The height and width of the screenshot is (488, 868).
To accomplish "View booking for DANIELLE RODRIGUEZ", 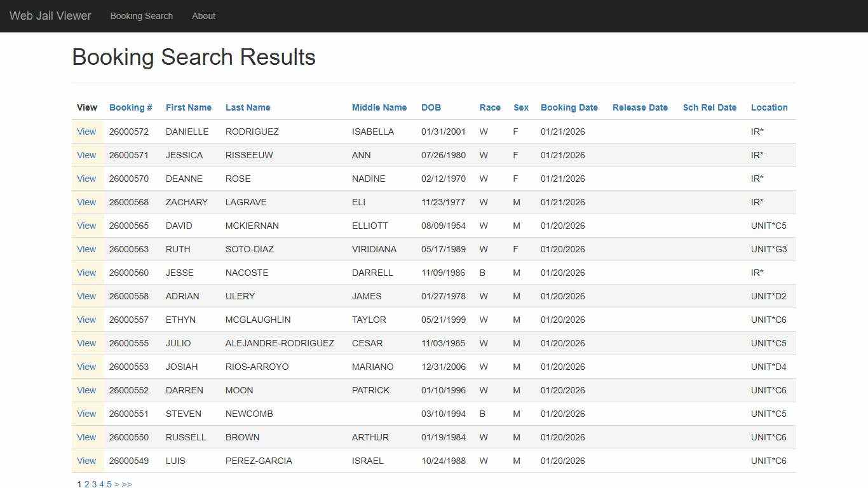I will (x=86, y=132).
